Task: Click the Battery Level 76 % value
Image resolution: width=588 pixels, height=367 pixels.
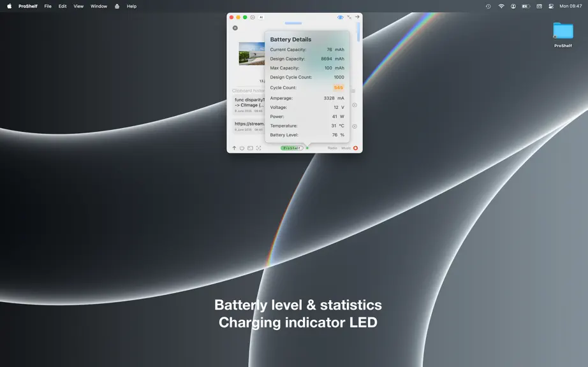Action: pyautogui.click(x=338, y=135)
